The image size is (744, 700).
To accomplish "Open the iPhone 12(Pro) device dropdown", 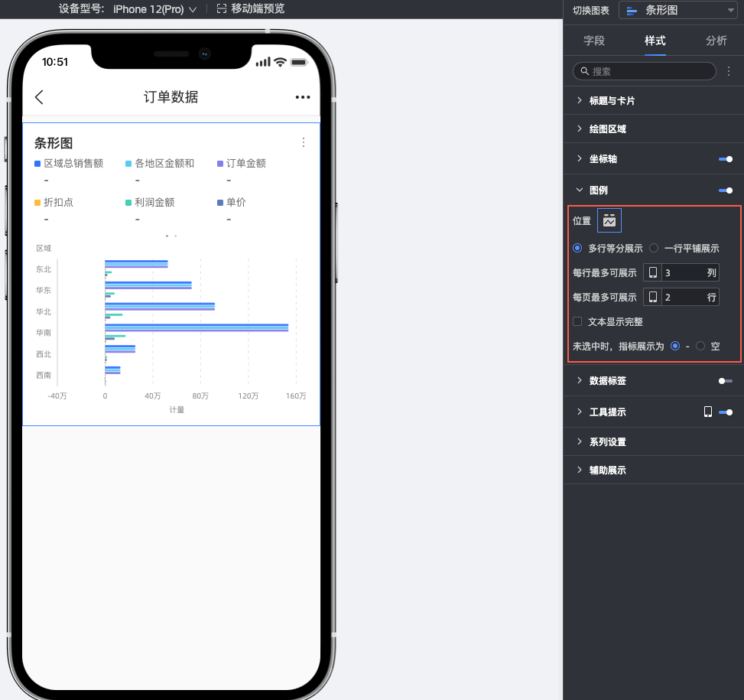I will (154, 9).
